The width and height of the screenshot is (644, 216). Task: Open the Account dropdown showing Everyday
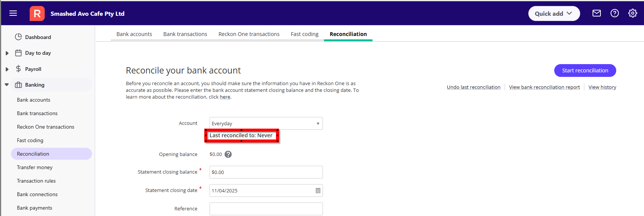[x=266, y=123]
